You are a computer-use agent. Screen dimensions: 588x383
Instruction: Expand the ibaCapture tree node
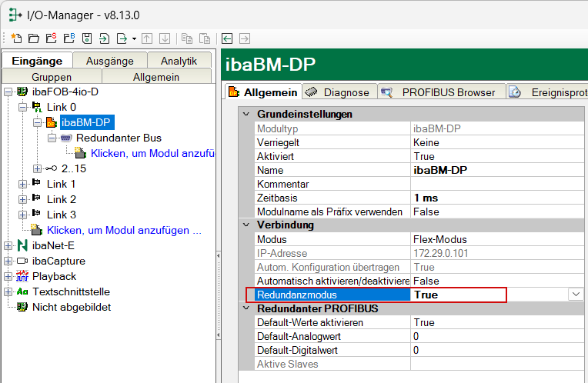tap(8, 261)
